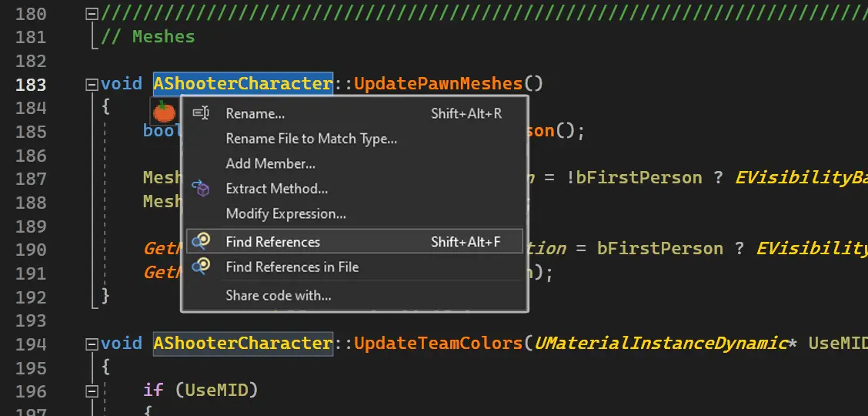Click the UpdateTeamColors method name
This screenshot has width=868, height=416.
(x=438, y=343)
